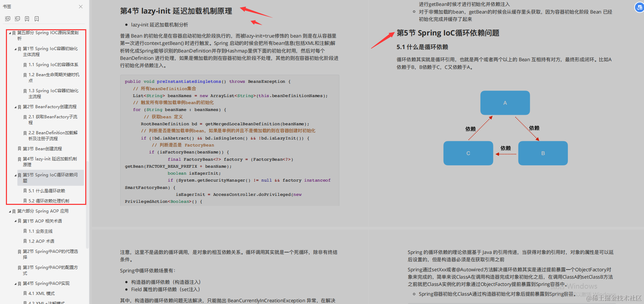Click the expand all bookmarks icon
Viewport: 644px width, 304px height.
[8, 19]
